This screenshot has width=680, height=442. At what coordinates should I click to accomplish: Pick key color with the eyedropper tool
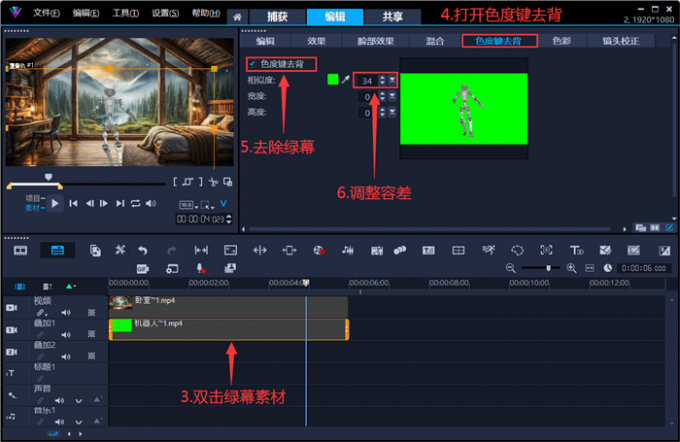[x=345, y=80]
